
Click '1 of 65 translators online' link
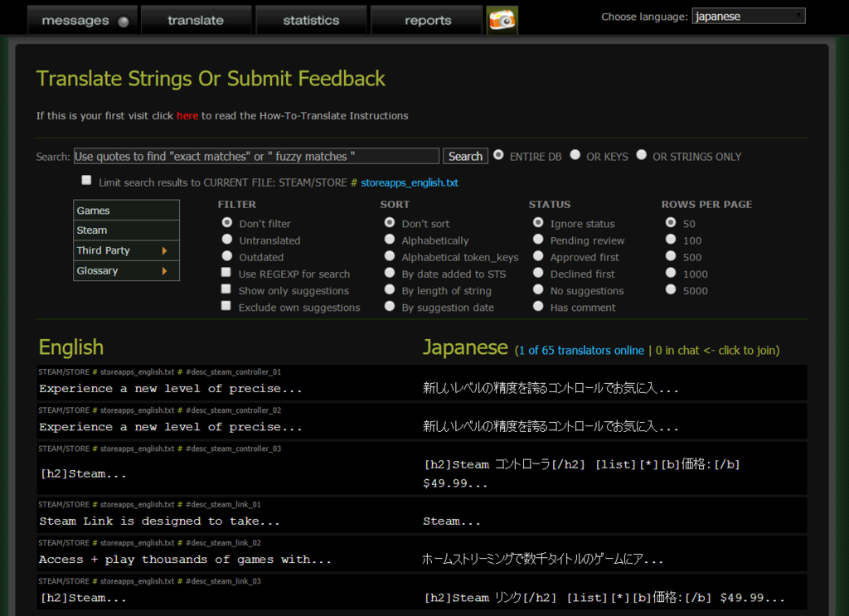tap(581, 351)
